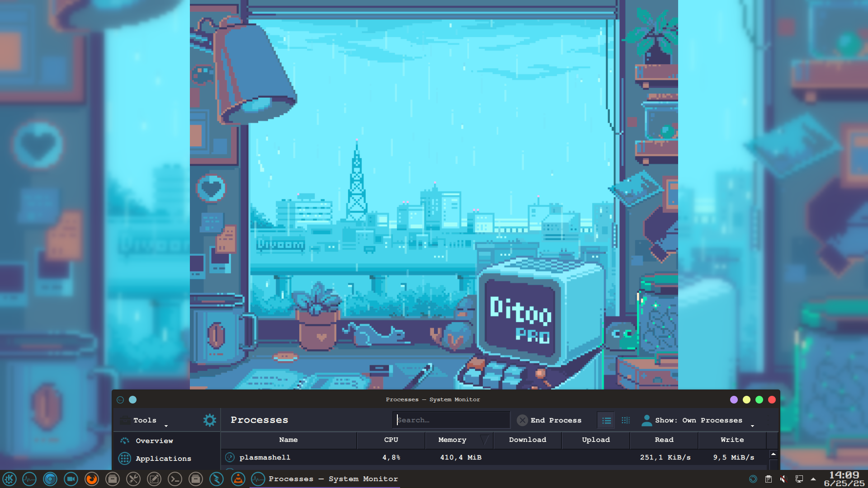Open the text editor pencil icon
The image size is (868, 488).
click(154, 479)
